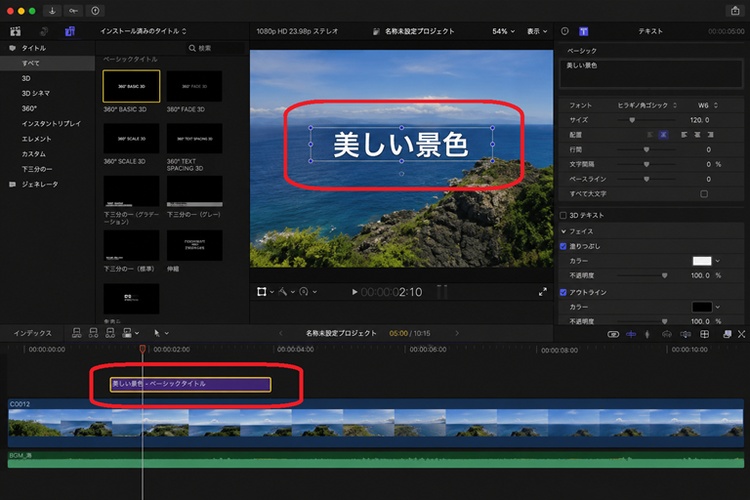The width and height of the screenshot is (750, 500).
Task: Open the 表示 view dropdown
Action: point(537,31)
